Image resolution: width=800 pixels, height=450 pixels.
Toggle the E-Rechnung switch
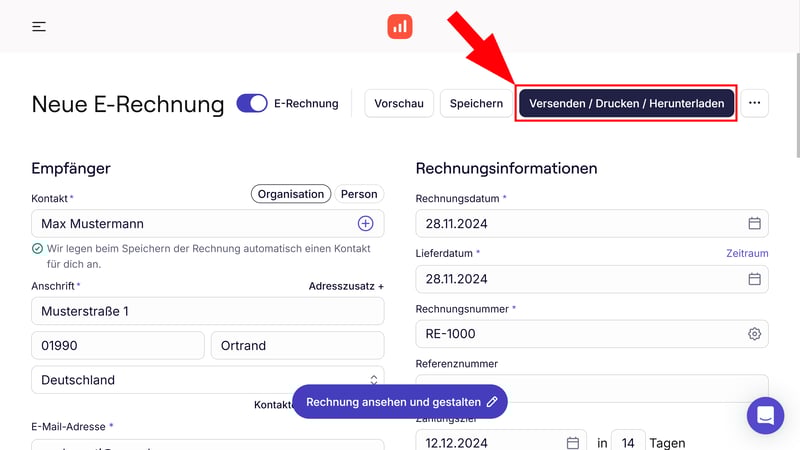tap(252, 103)
